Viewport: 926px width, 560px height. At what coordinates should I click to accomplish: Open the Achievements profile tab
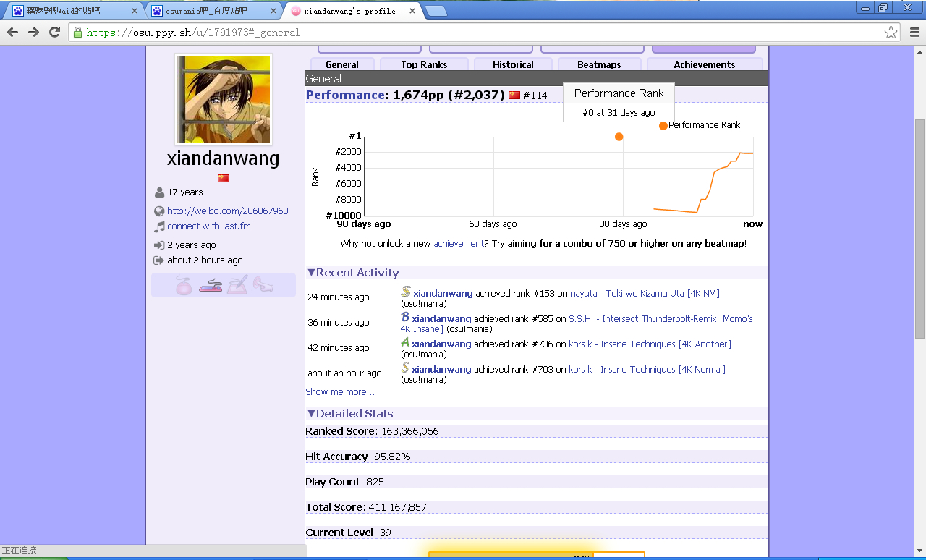tap(704, 64)
